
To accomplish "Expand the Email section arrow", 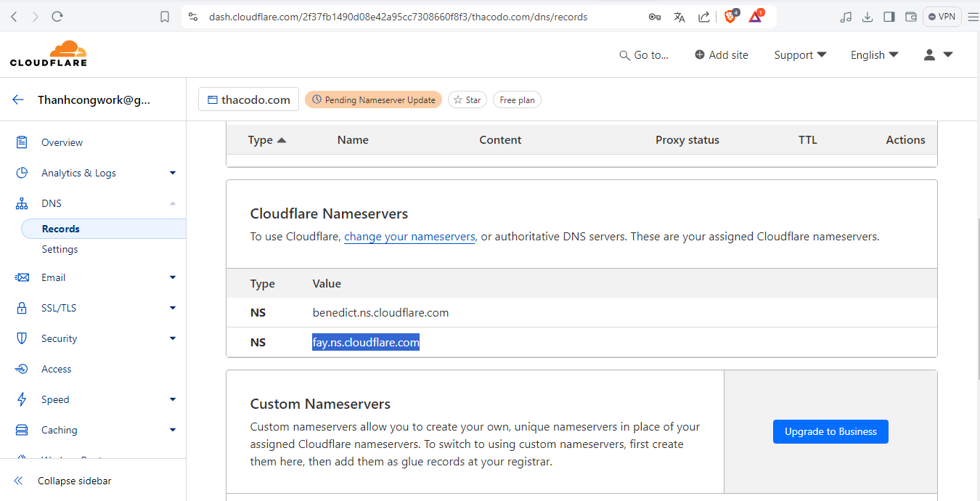I will point(173,277).
